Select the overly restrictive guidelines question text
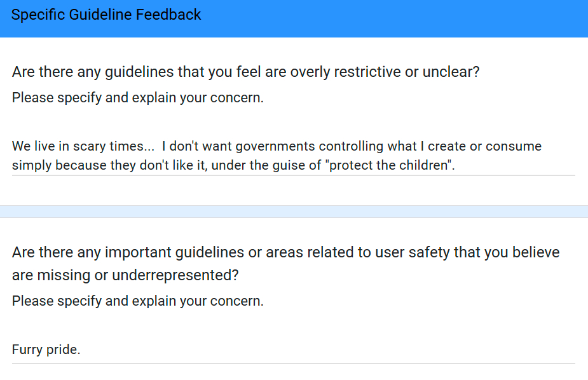The height and width of the screenshot is (380, 588). click(x=245, y=72)
